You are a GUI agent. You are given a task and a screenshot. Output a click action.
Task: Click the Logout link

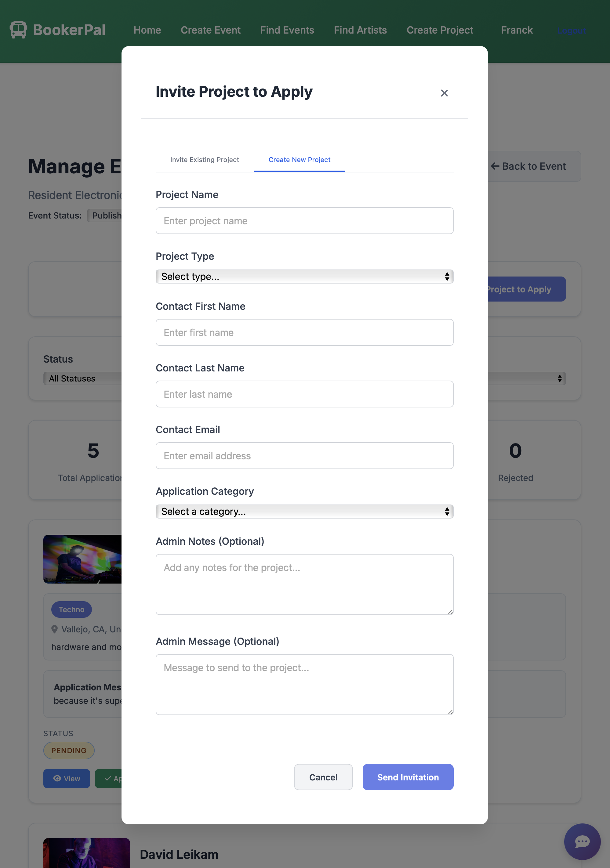[572, 31]
